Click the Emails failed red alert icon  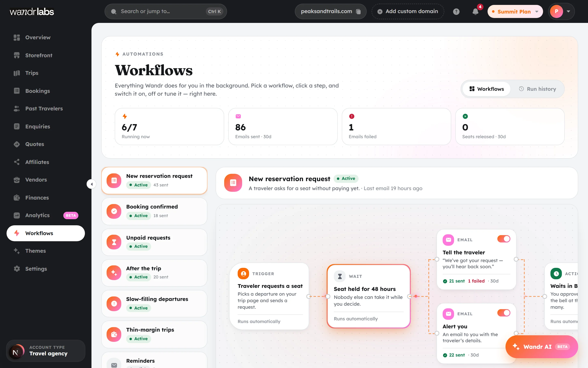(352, 116)
